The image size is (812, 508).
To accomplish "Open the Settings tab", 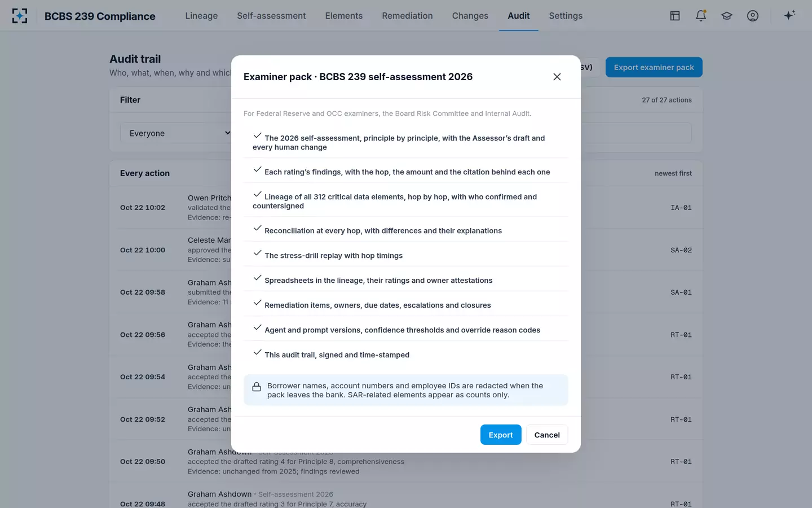I will [566, 16].
